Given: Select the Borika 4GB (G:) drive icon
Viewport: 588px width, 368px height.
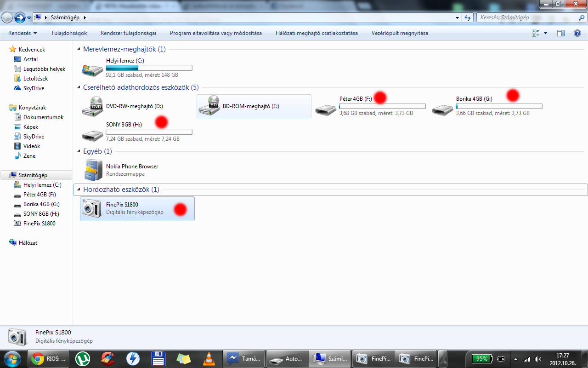Looking at the screenshot, I should (x=442, y=109).
